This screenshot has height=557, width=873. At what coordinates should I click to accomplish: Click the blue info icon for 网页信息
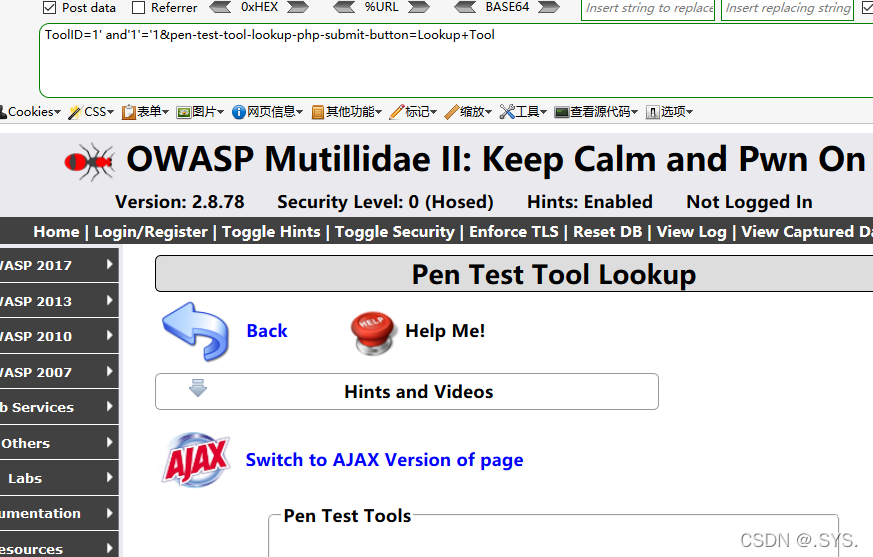(239, 113)
